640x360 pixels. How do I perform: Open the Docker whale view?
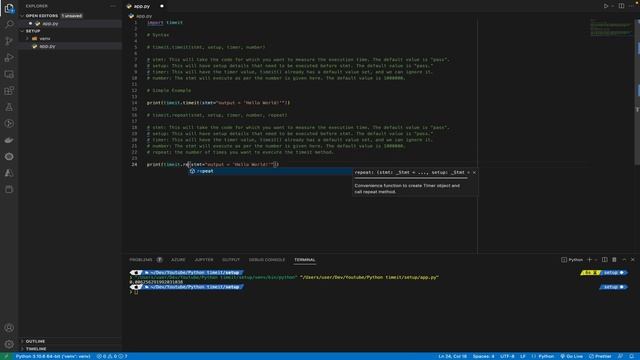point(9,140)
